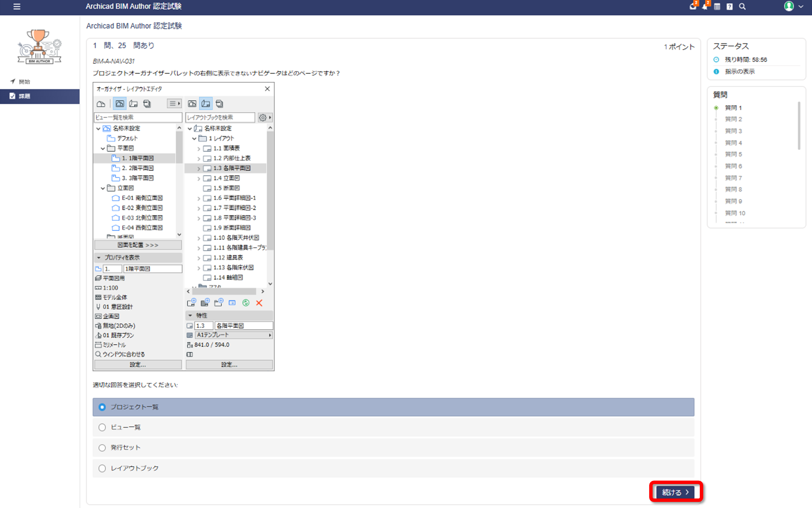Open the hamburger menu in the header
The height and width of the screenshot is (508, 812).
(x=17, y=6)
